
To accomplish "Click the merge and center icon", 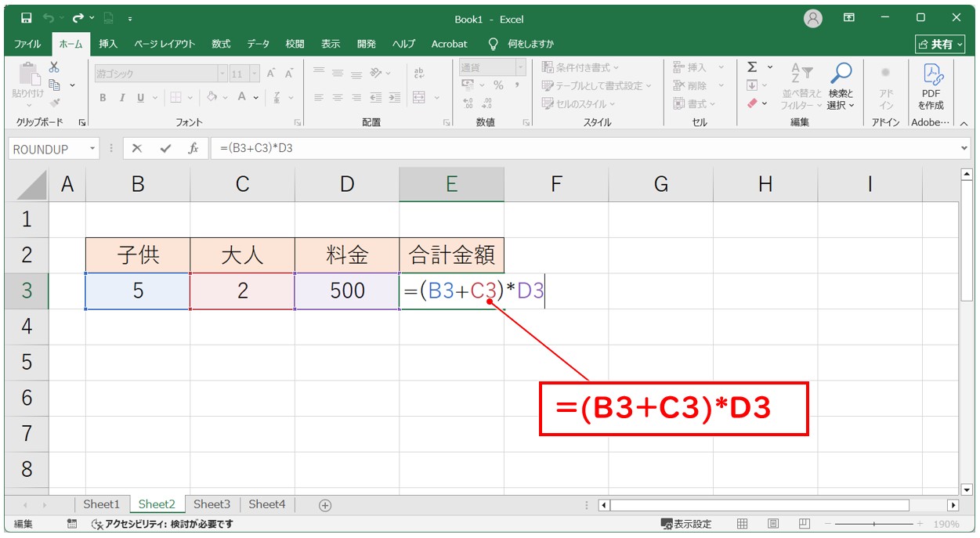I will (x=418, y=98).
